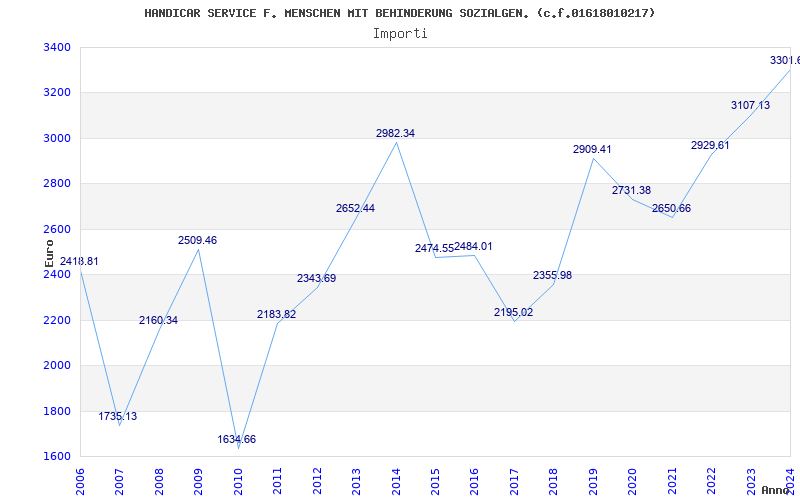Click x-axis year 2018
This screenshot has height=500, width=800.
[554, 481]
